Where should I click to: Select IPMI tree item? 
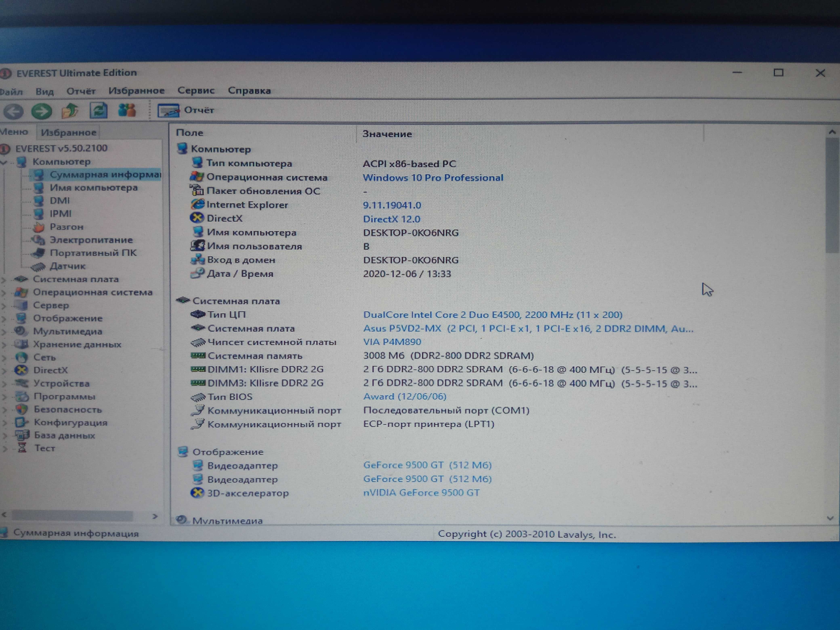[x=60, y=213]
